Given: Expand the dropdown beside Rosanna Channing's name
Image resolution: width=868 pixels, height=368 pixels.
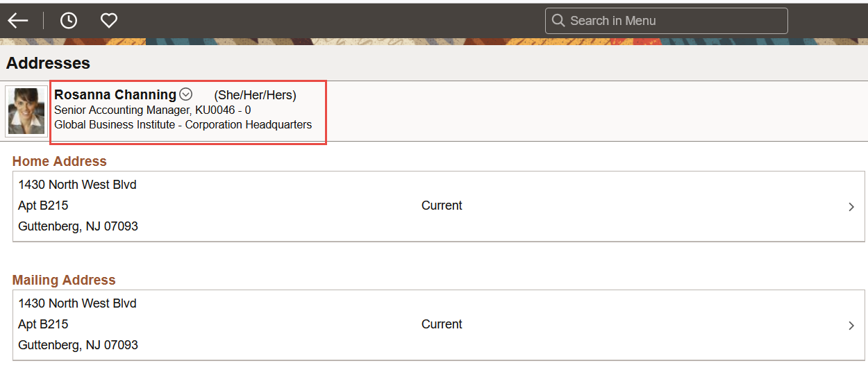Looking at the screenshot, I should (185, 94).
